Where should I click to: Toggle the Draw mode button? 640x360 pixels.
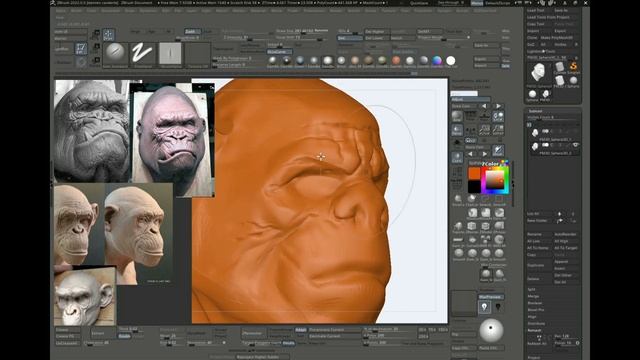coord(108,35)
